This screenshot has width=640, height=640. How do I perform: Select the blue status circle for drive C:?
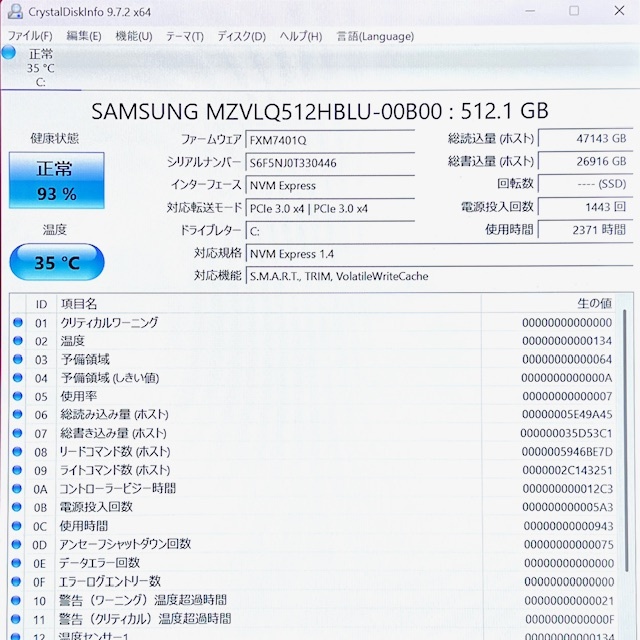coord(8,53)
